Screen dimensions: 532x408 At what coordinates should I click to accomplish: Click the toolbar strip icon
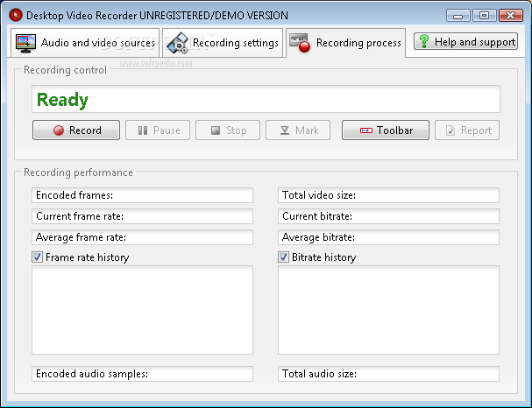(366, 130)
